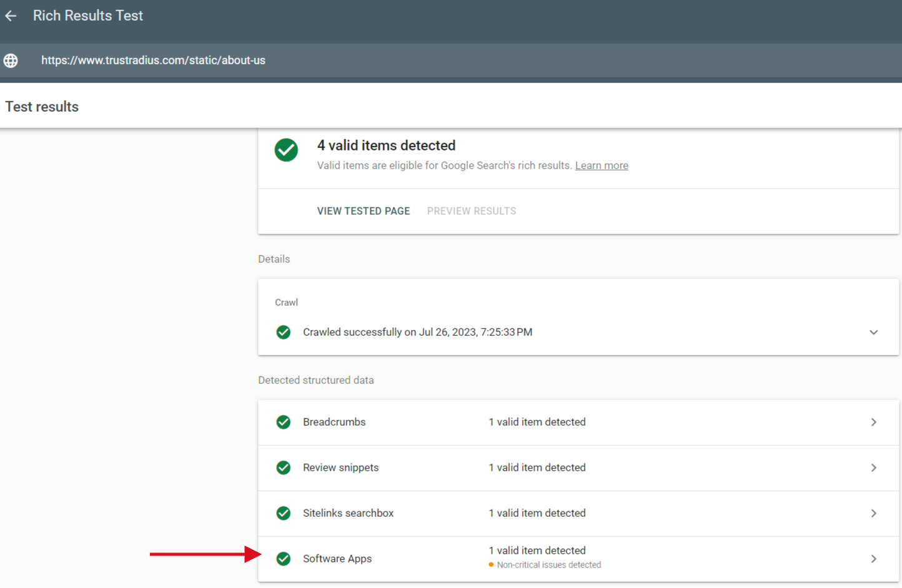
Task: Click '1 valid item detected' in Review snippets row
Action: click(537, 468)
